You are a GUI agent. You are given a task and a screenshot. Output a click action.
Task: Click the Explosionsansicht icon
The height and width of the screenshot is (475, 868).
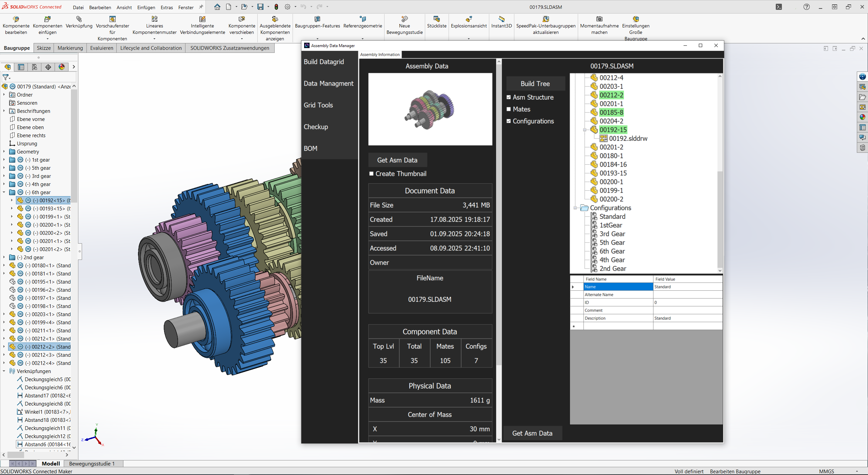(x=469, y=19)
